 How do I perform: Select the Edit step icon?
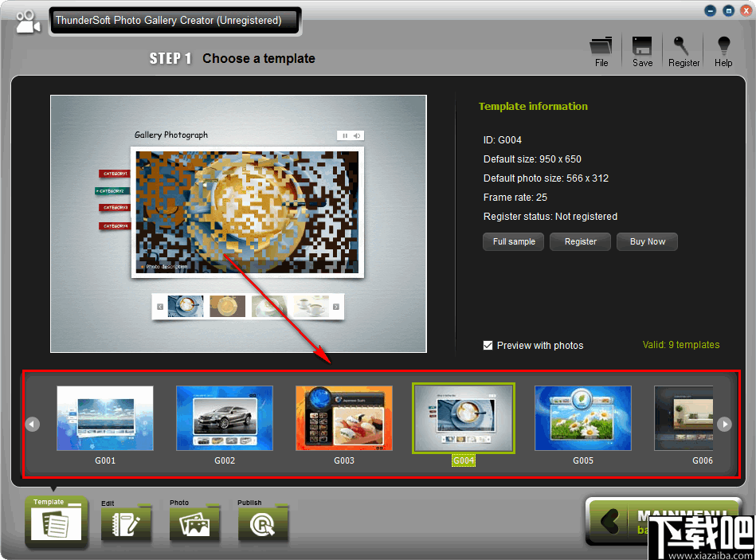126,522
